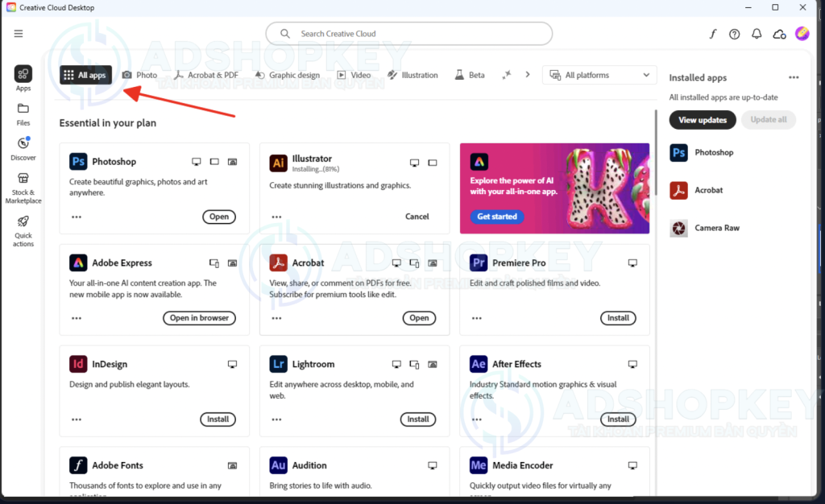Click the Update all button

pos(768,120)
